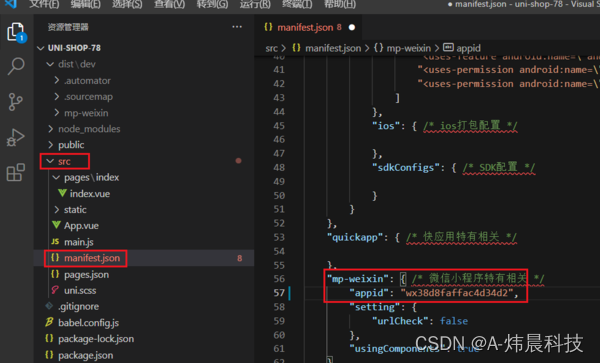Click the "ios" key on line 45

pyautogui.click(x=386, y=126)
